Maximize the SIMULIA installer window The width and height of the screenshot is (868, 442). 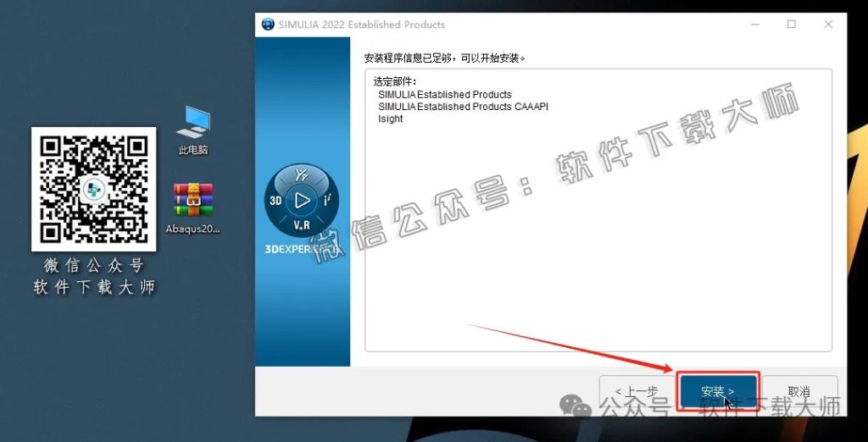point(792,25)
